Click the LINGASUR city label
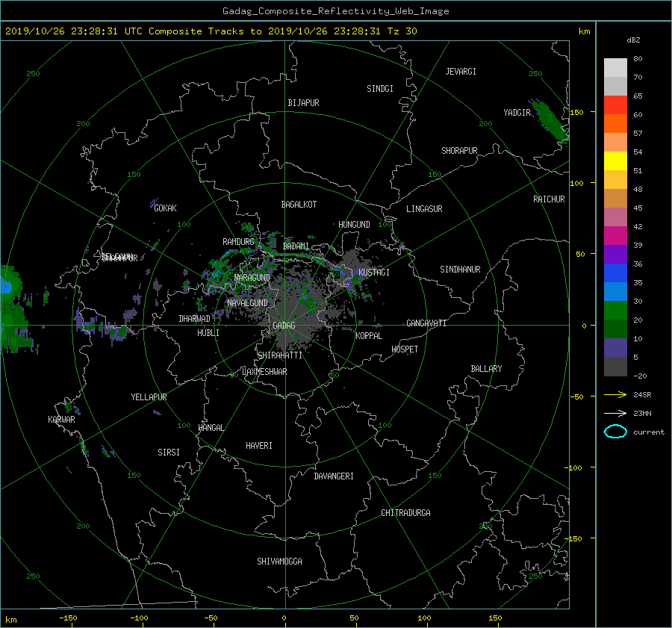Screen dimensions: 672x628 [424, 209]
